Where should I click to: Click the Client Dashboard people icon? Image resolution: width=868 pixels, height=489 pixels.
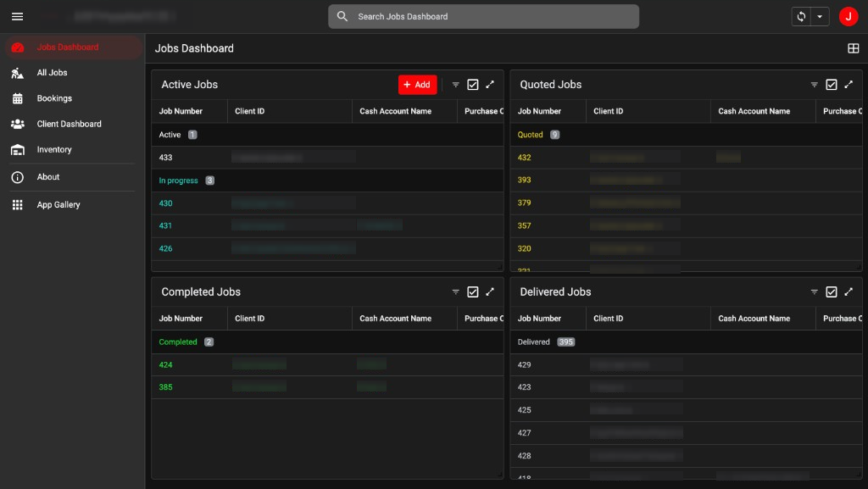coord(18,124)
